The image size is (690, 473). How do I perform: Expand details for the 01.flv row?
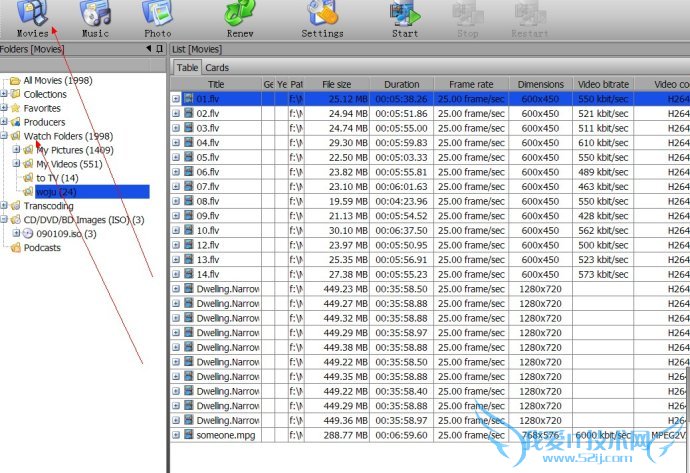pos(176,100)
